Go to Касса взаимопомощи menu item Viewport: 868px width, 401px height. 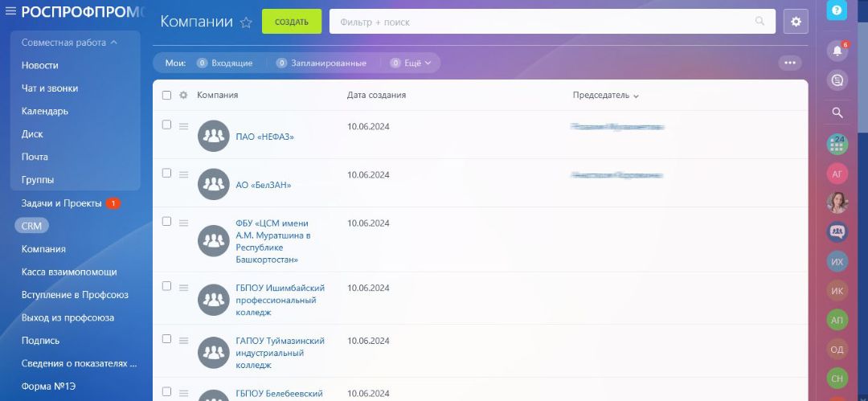[x=69, y=272]
